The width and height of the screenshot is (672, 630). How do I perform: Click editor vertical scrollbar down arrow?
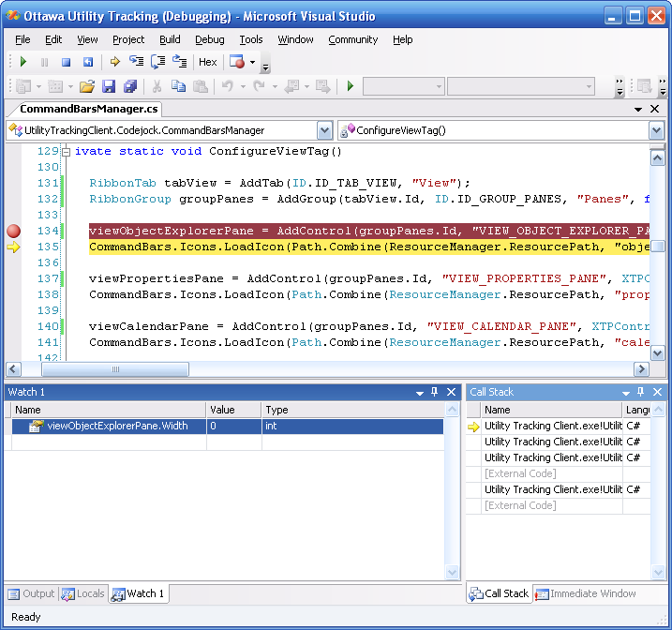[657, 353]
